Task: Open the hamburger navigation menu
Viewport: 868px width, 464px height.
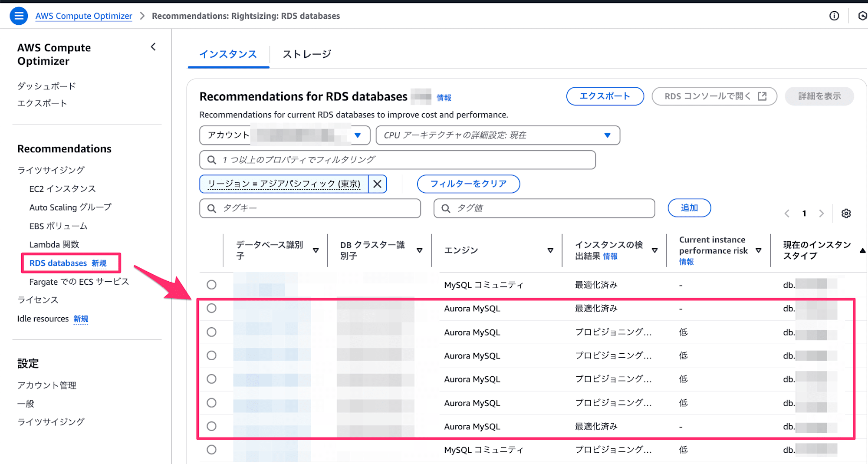Action: pyautogui.click(x=19, y=16)
